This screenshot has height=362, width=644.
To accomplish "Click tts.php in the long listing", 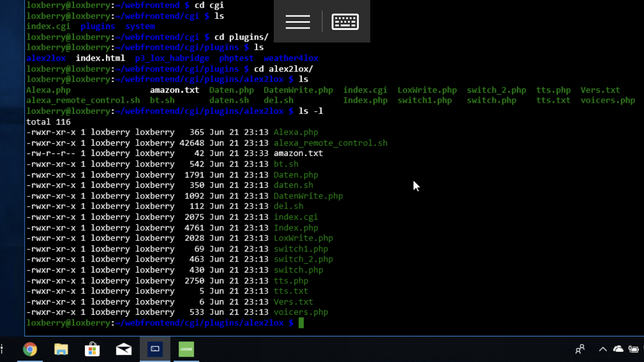I will click(x=291, y=280).
